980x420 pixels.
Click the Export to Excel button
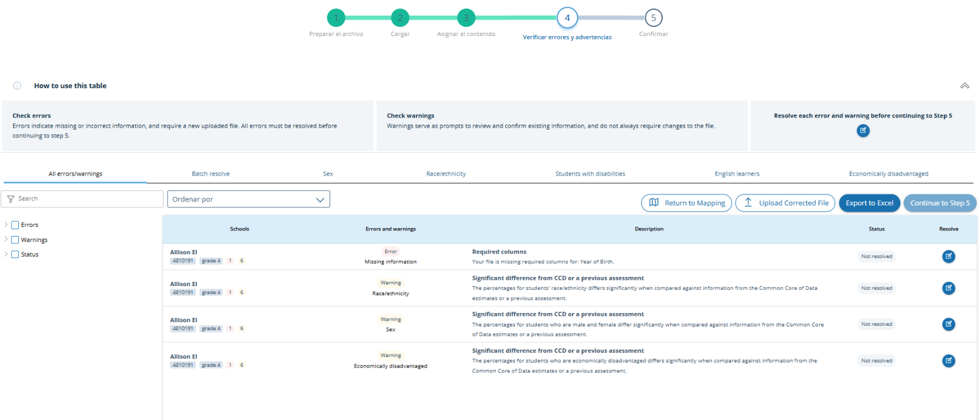tap(869, 203)
